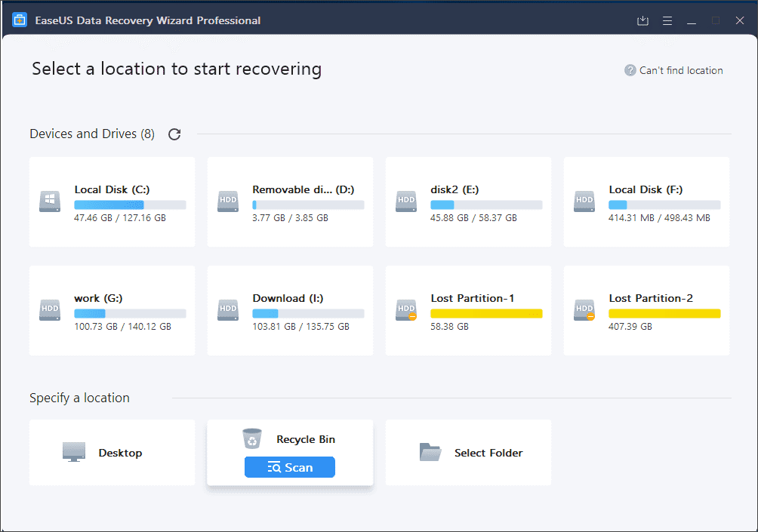Select the work (G:) HDD icon

click(50, 310)
